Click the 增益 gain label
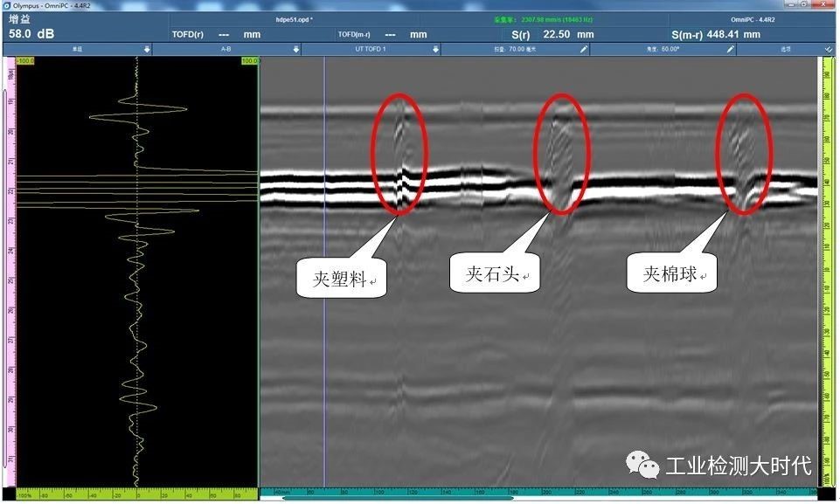Image resolution: width=840 pixels, height=504 pixels. point(19,19)
